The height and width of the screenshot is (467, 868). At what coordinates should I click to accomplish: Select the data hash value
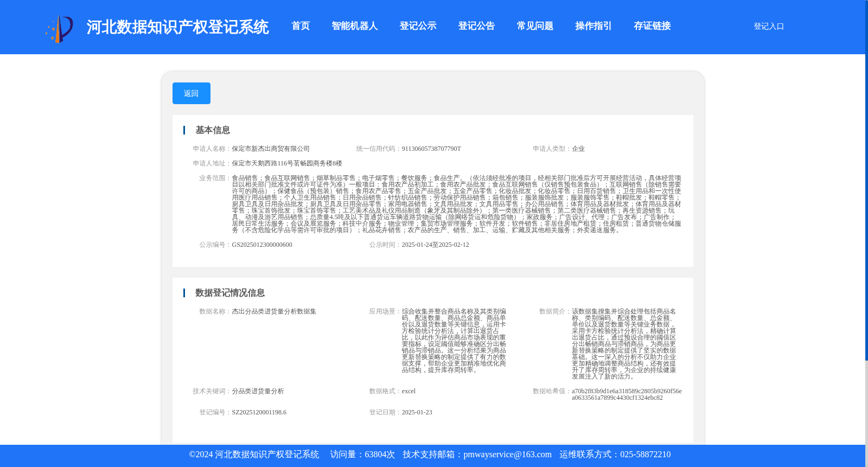tap(627, 394)
